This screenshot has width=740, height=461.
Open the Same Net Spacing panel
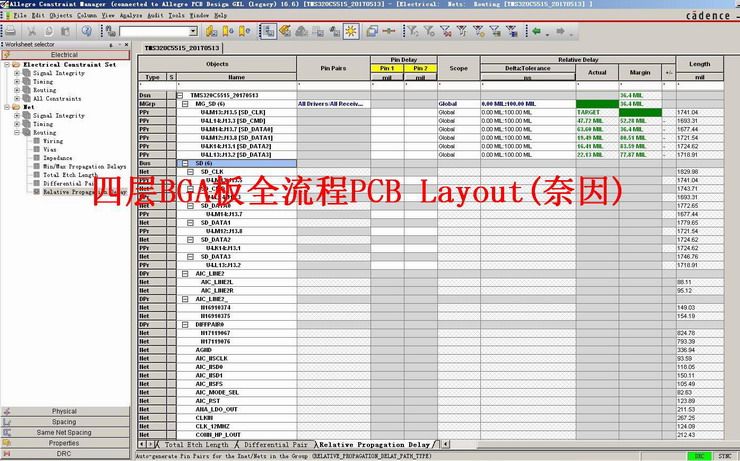tap(65, 433)
